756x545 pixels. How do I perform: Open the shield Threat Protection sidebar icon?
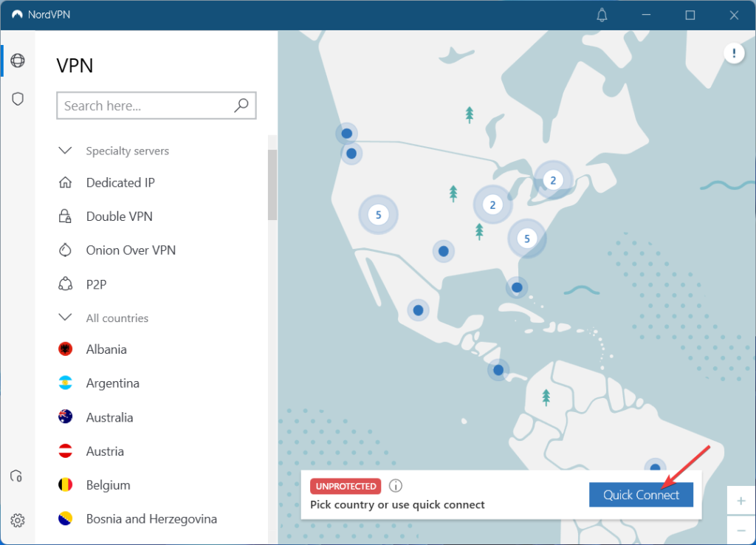18,99
